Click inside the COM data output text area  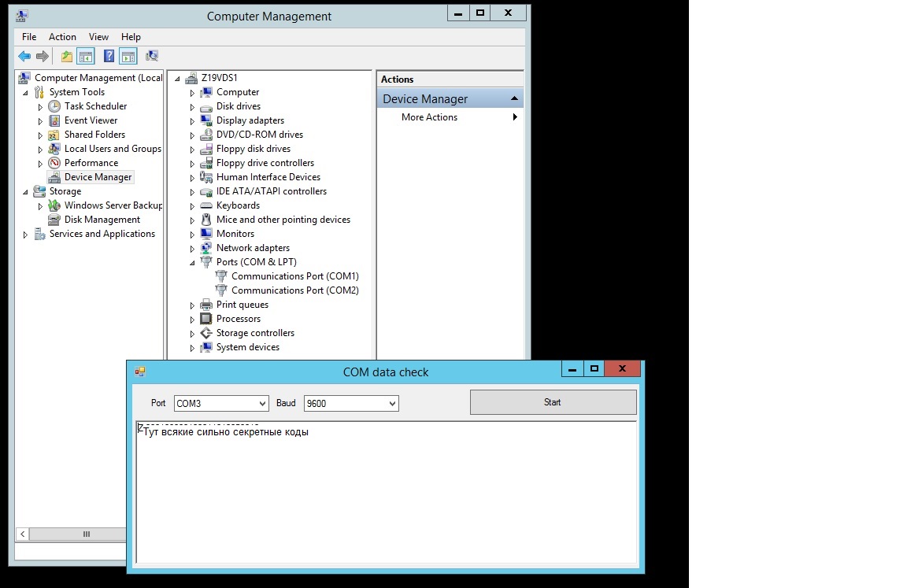click(x=386, y=496)
